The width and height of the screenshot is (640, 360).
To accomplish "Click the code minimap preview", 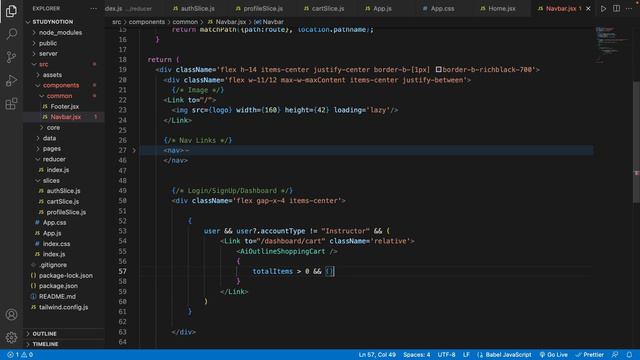I will click(612, 44).
